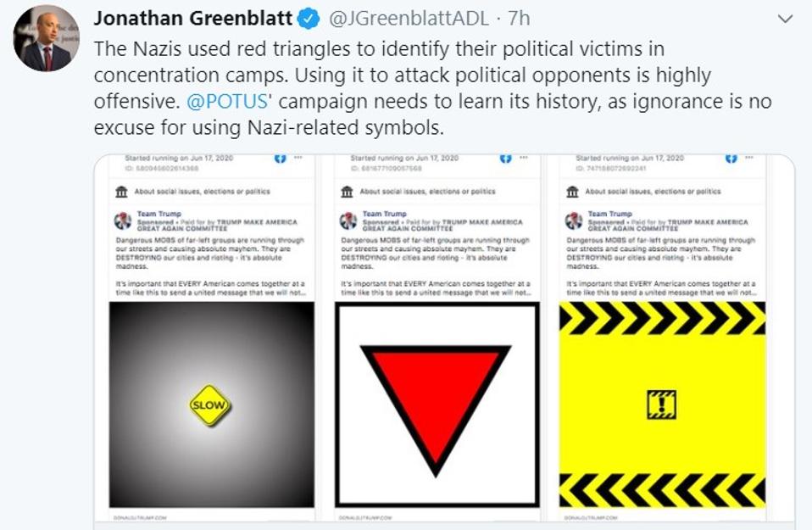Open Jonathan Greenblatt's profile avatar
Screen dimensions: 812x530
[46, 39]
